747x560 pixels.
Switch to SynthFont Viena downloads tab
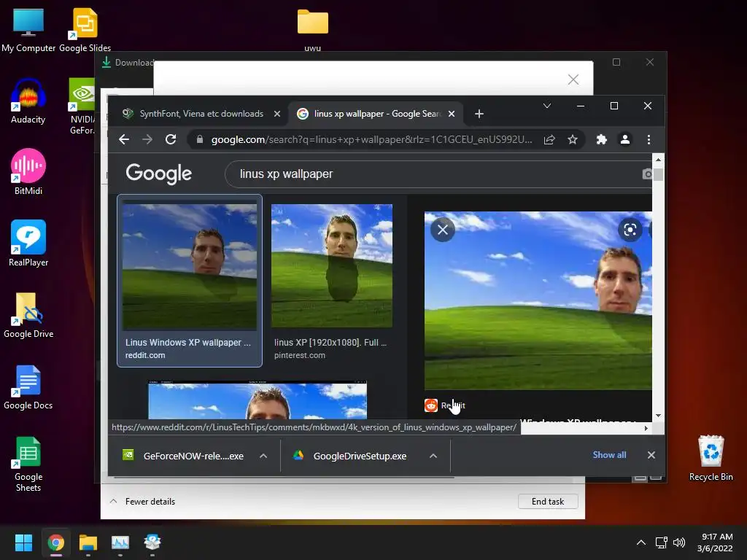click(201, 114)
